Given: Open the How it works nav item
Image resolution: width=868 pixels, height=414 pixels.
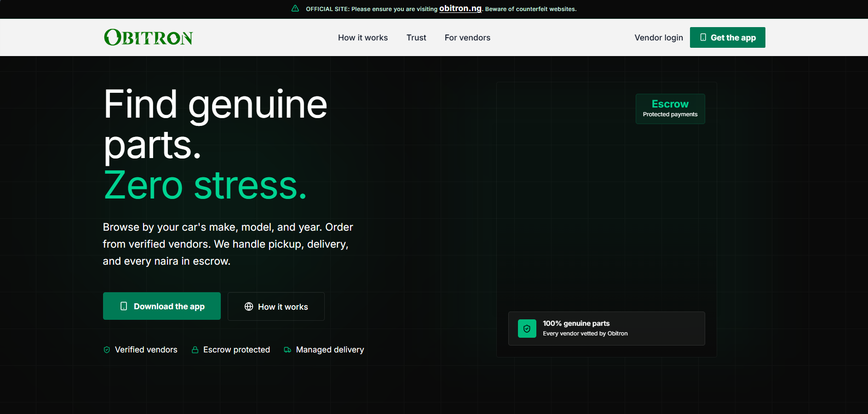Looking at the screenshot, I should tap(363, 38).
